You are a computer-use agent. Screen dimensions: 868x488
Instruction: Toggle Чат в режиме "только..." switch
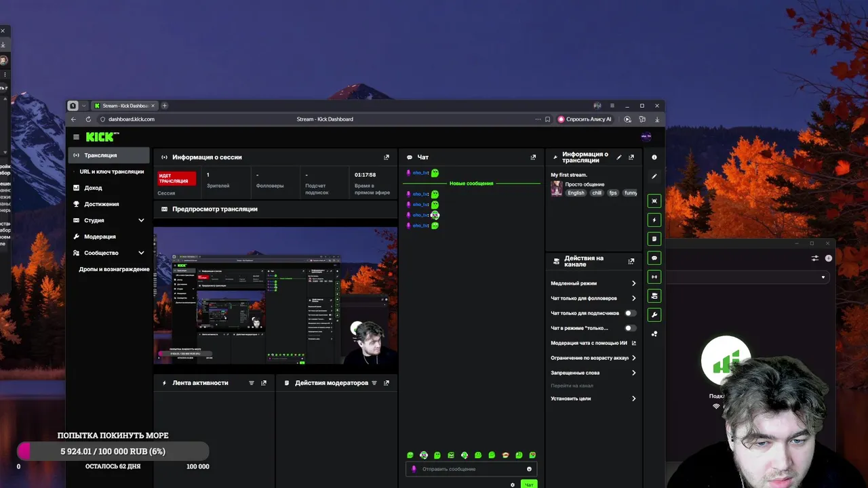tap(630, 328)
